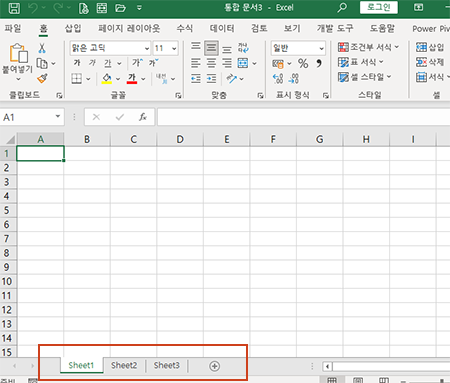Click the formula bar input

(303, 117)
